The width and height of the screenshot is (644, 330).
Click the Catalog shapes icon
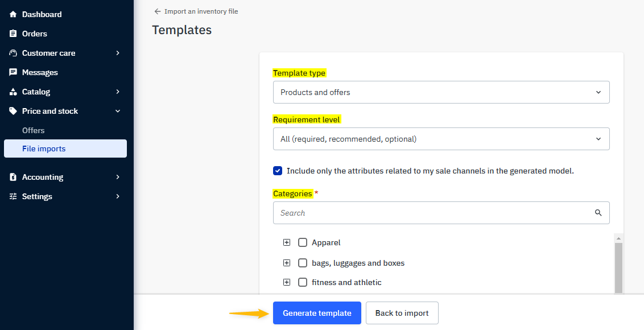click(x=13, y=92)
